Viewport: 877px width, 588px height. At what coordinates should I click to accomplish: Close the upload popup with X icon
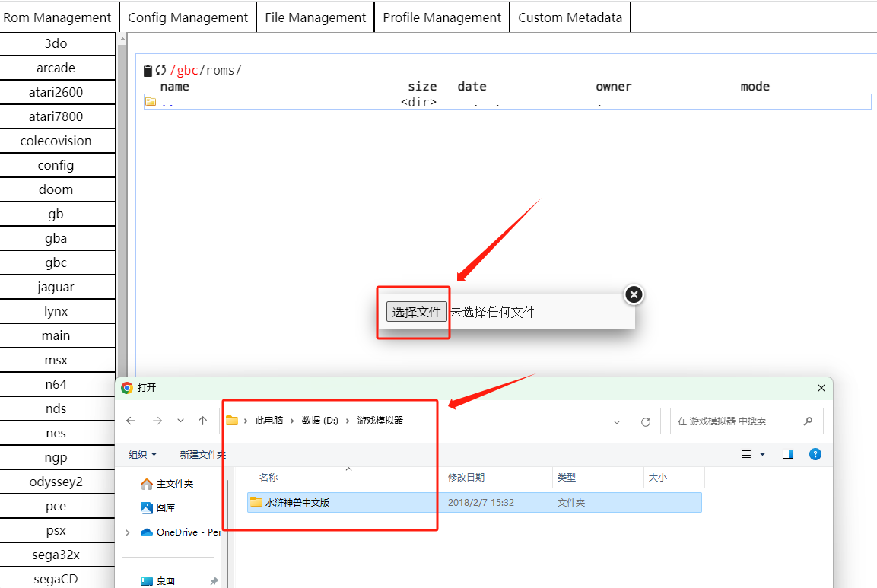[x=634, y=294]
